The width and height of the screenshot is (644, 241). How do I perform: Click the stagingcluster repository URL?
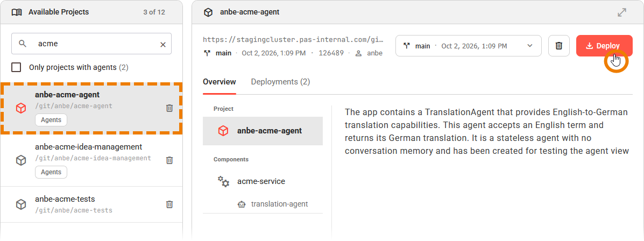(293, 40)
